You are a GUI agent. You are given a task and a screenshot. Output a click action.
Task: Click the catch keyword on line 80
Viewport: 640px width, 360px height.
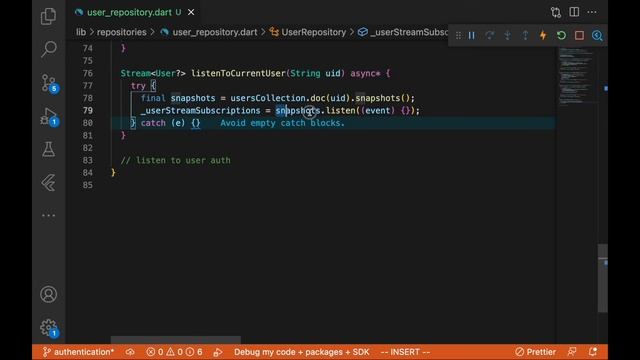pyautogui.click(x=153, y=123)
